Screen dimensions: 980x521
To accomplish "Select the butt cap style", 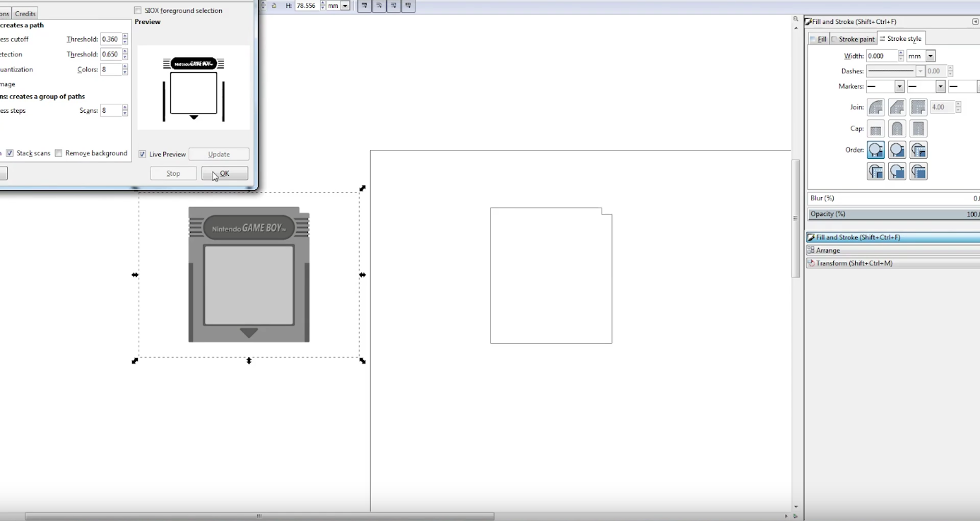I will [x=875, y=128].
